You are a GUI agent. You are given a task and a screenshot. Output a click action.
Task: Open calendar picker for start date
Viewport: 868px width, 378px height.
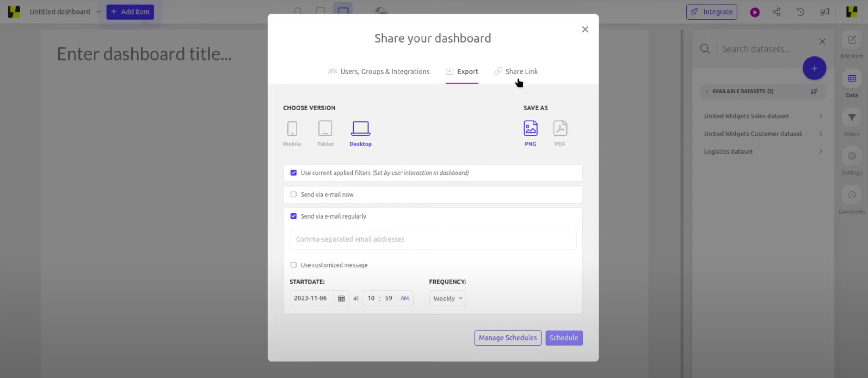341,299
